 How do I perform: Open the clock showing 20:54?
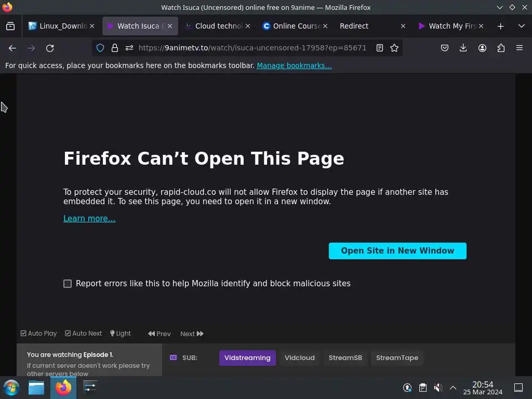click(483, 388)
